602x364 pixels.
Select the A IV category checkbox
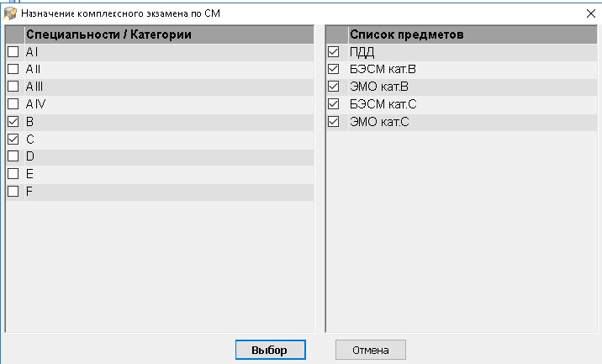pos(13,104)
